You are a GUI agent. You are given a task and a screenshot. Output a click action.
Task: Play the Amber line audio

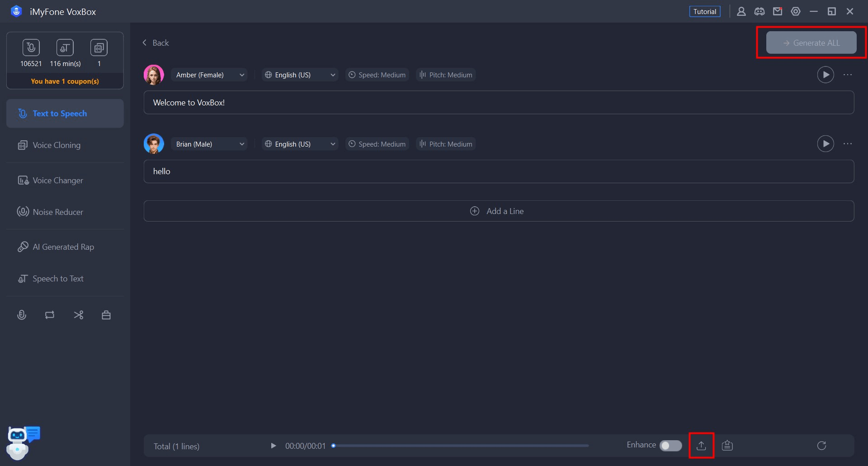tap(826, 75)
